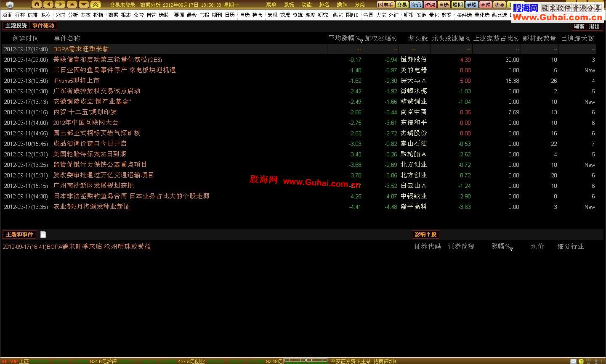Select the 要闻 toolbar item
This screenshot has width=606, height=364.
tap(179, 15)
